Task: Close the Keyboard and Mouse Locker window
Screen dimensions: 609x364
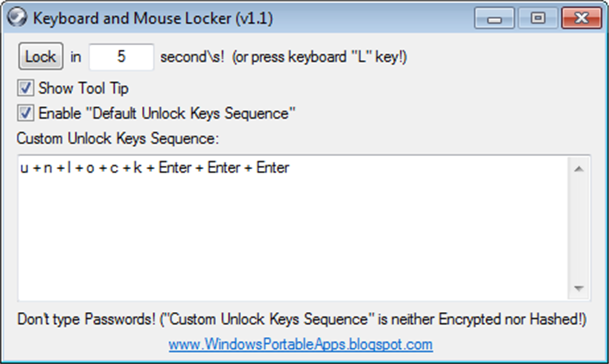Action: tap(581, 19)
